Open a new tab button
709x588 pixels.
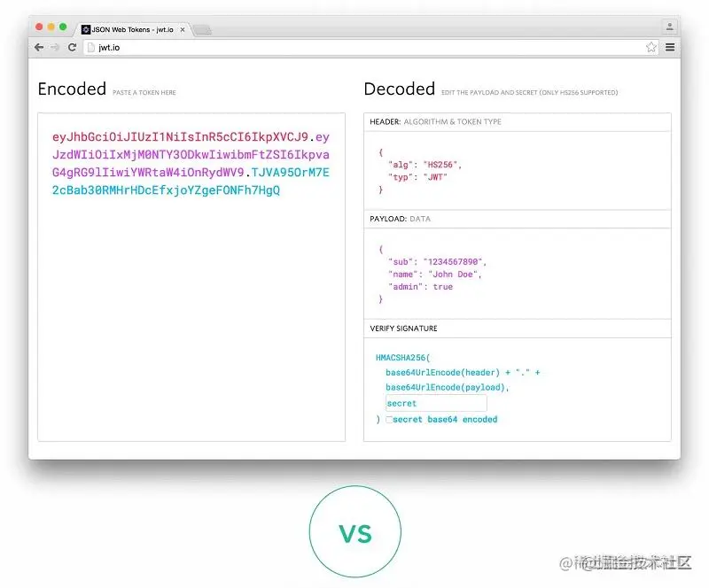point(202,30)
